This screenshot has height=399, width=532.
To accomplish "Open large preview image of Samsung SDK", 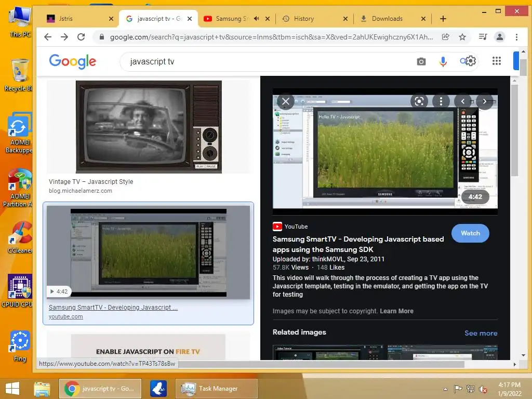I will click(385, 152).
